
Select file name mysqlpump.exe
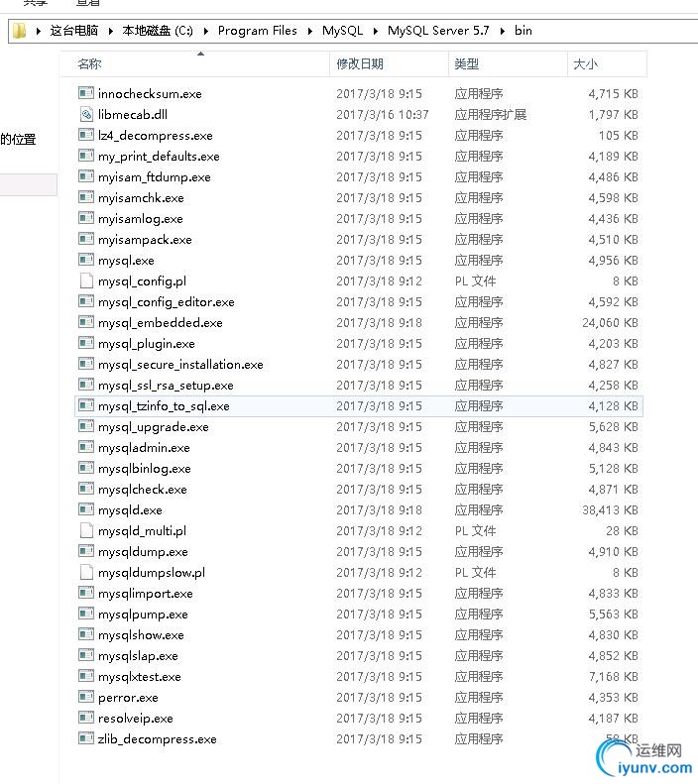coord(143,614)
